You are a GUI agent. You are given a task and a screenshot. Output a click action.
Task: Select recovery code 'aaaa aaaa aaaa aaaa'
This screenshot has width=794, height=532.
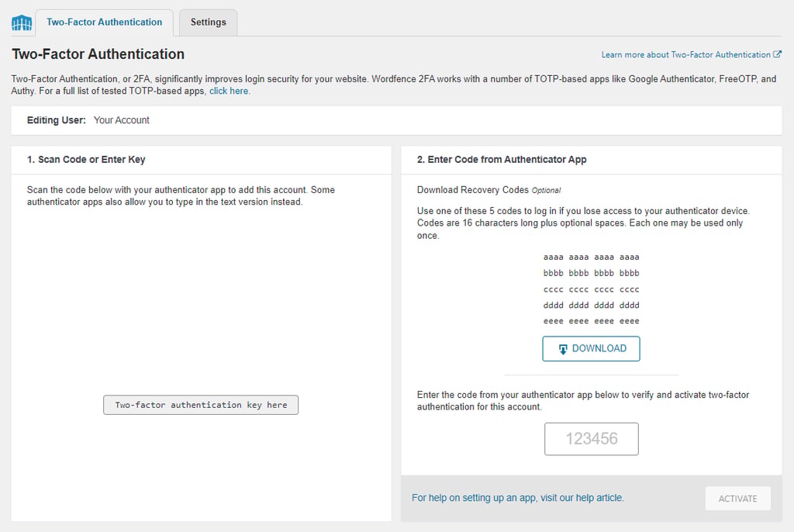[591, 257]
